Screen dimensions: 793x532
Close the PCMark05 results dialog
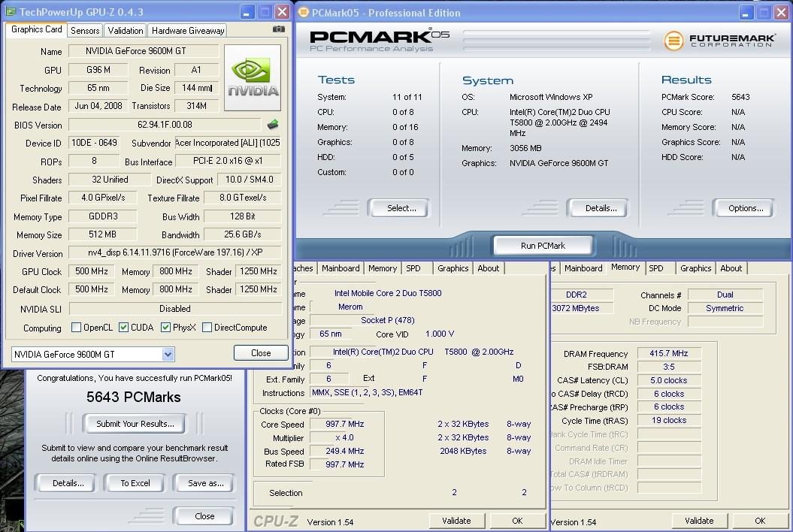pos(204,515)
